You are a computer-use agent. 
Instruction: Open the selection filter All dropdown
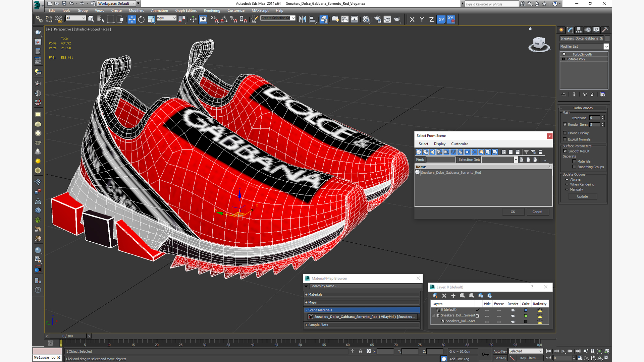point(76,18)
